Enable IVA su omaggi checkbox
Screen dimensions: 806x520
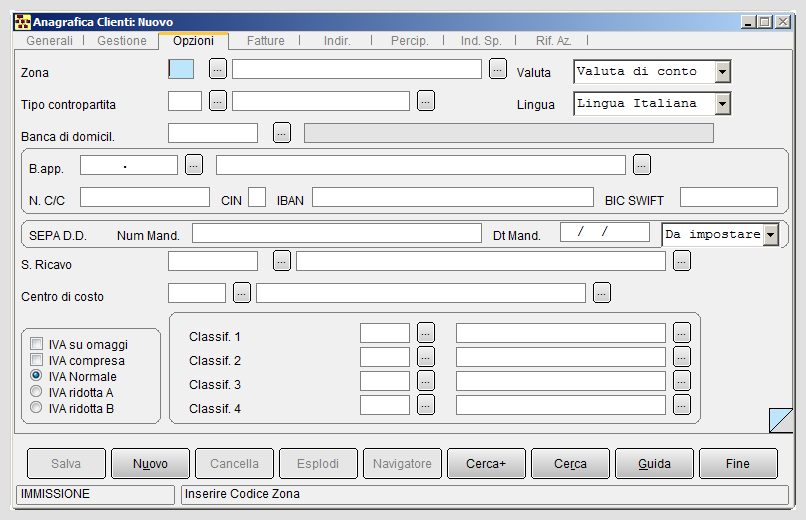tap(36, 344)
